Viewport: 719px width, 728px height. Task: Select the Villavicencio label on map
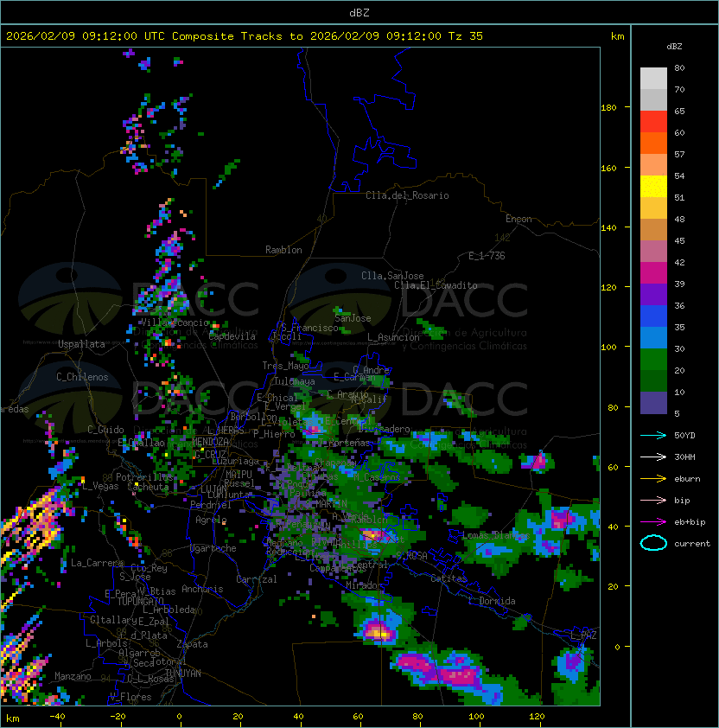click(x=175, y=322)
